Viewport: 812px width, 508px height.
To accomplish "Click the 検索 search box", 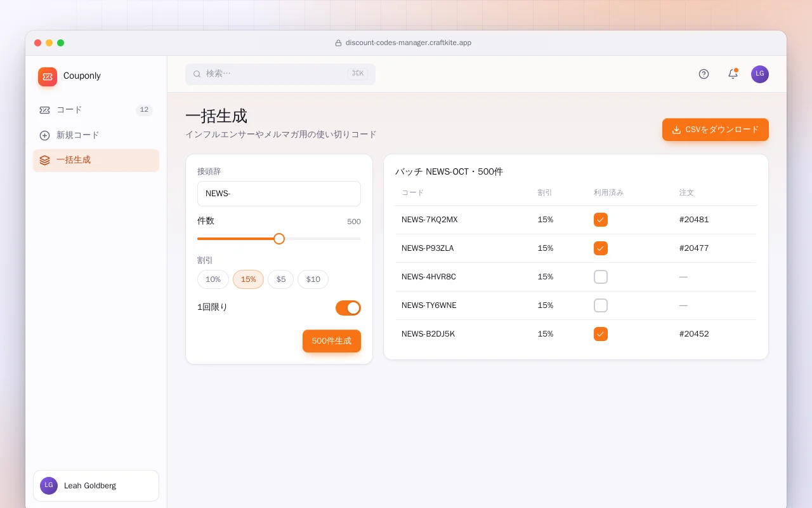I will coord(280,74).
